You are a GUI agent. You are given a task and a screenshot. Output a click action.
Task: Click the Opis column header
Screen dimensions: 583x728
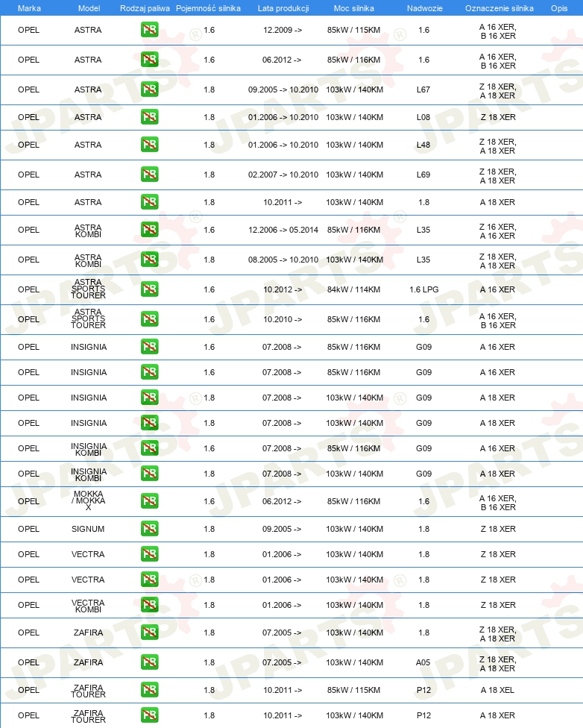point(559,8)
